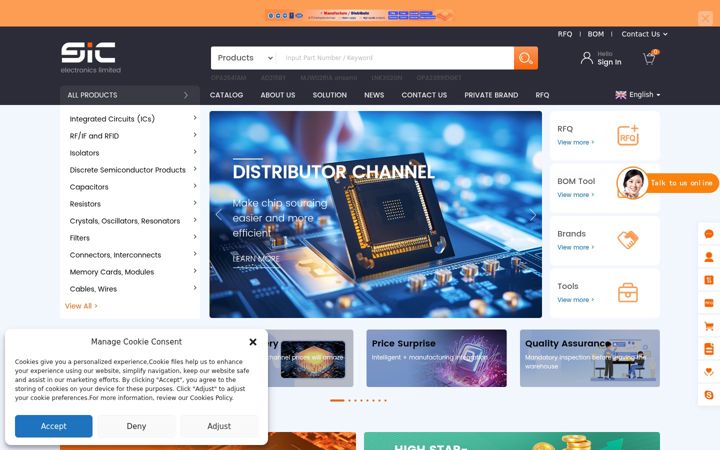The image size is (720, 450).
Task: Dismiss the top orange promotional banner
Action: (705, 19)
